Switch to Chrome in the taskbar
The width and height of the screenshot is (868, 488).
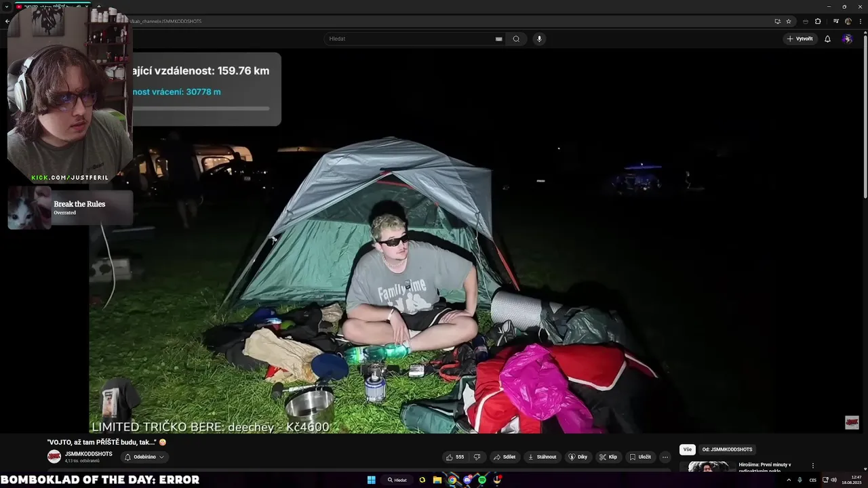[452, 480]
